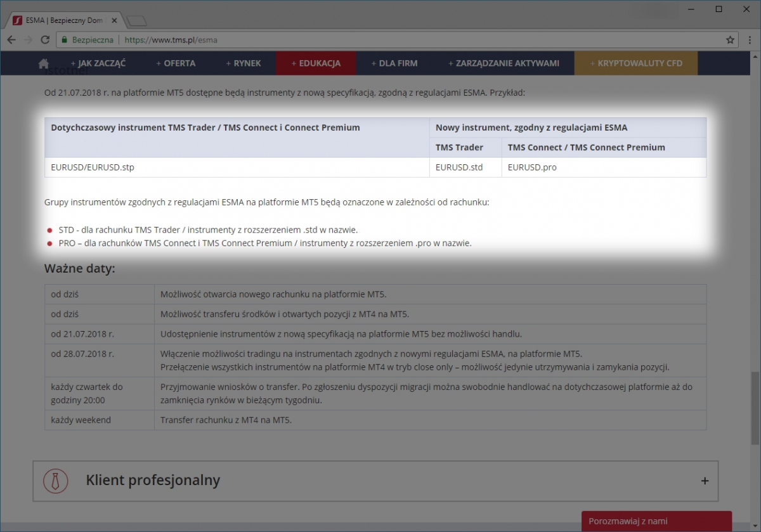The height and width of the screenshot is (532, 761).
Task: Open the DLA FIRM menu
Action: click(x=394, y=63)
